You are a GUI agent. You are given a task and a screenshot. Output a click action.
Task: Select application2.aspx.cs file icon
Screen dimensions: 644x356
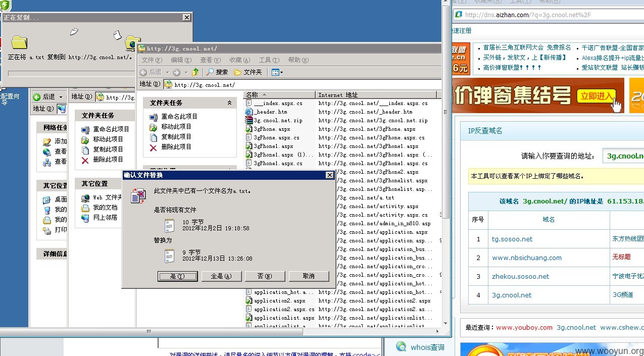[249, 309]
